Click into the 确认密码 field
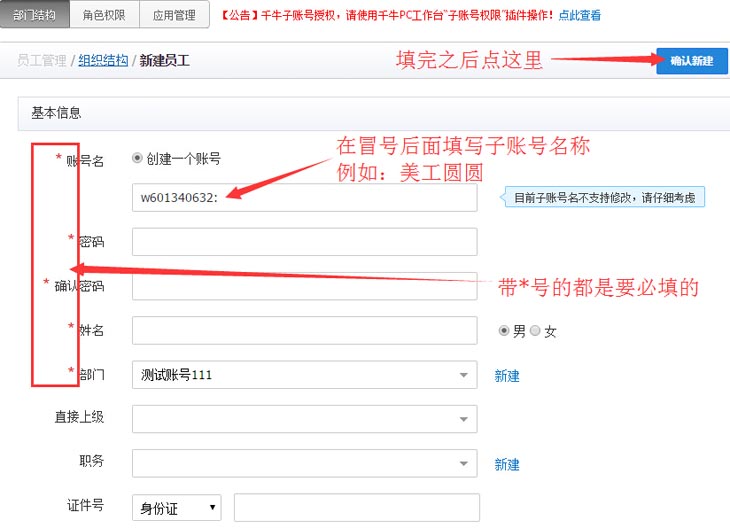 pos(304,286)
